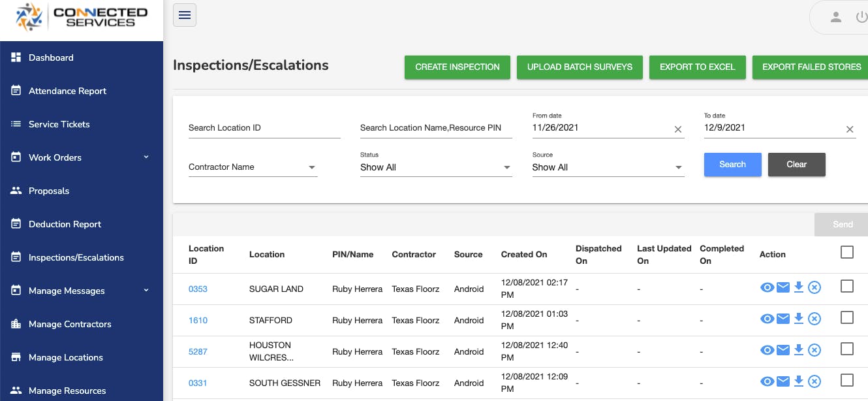Email the STAFFORD inspection
Image resolution: width=868 pixels, height=401 pixels.
pos(783,319)
